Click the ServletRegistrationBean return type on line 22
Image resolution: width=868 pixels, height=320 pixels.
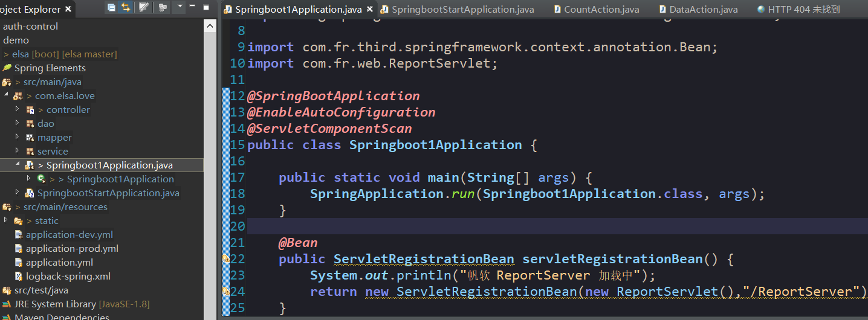424,259
